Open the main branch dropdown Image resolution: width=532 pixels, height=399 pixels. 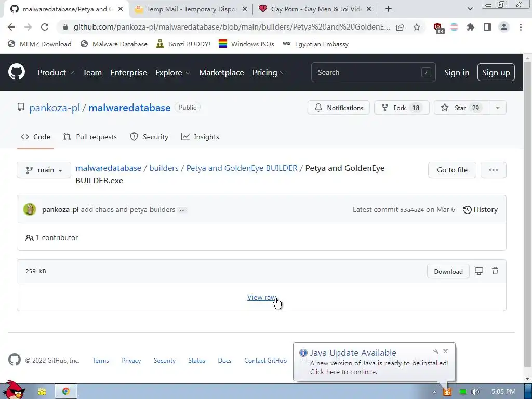[44, 170]
